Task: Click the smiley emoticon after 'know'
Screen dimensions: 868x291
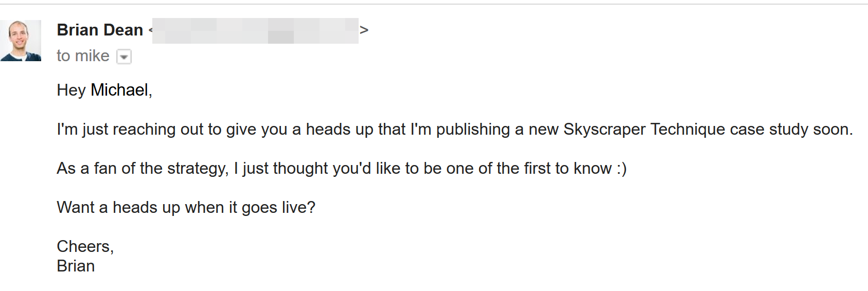Action: pyautogui.click(x=622, y=169)
